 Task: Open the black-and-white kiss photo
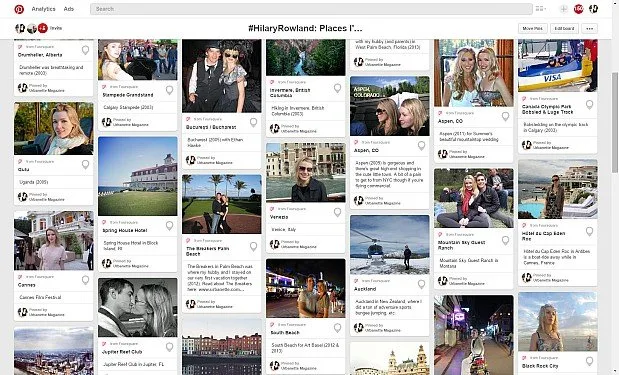138,308
